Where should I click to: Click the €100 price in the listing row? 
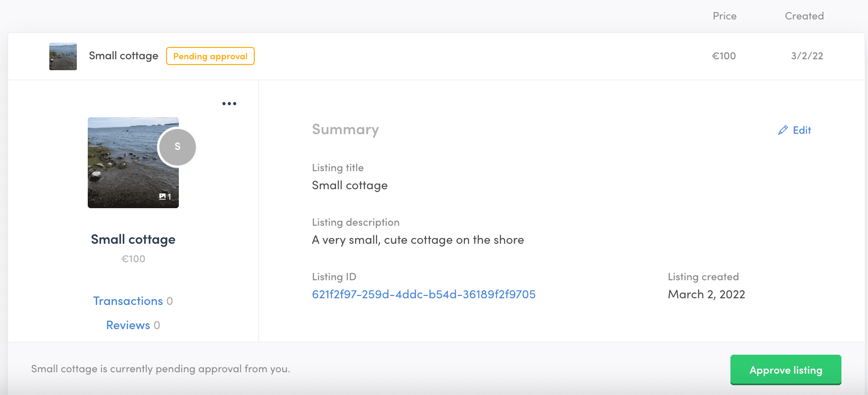tap(724, 56)
